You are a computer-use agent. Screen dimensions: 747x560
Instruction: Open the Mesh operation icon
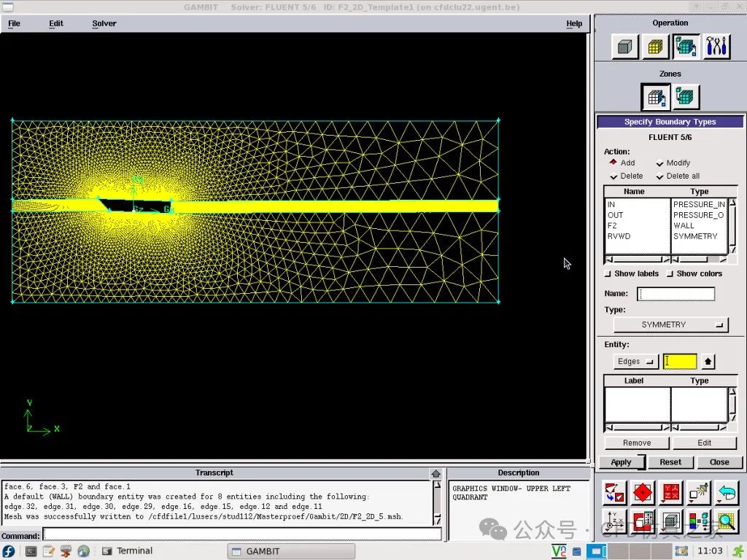(x=656, y=47)
